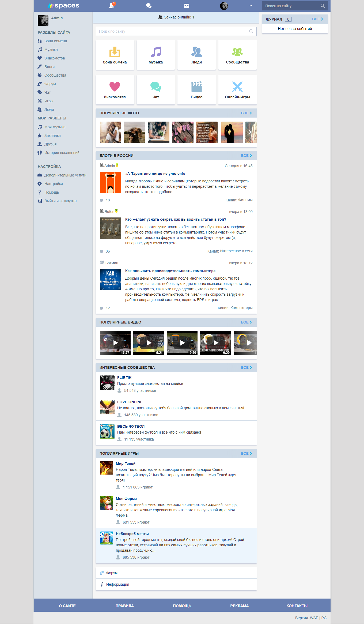Image resolution: width=364 pixels, height=624 pixels.
Task: Select Настройки in the sidebar
Action: (54, 184)
